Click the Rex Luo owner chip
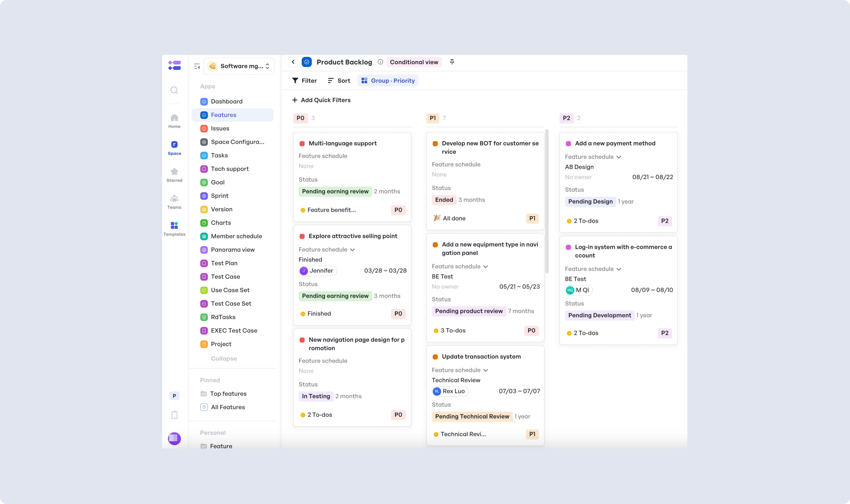Image resolution: width=850 pixels, height=504 pixels. 450,391
